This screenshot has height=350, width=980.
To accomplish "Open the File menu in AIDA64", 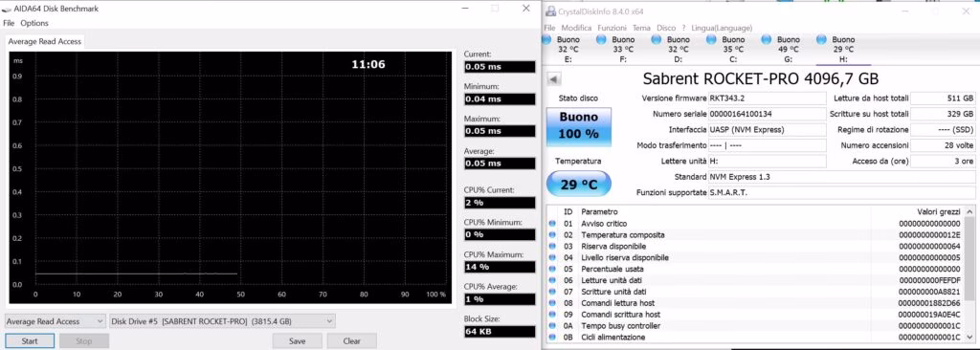I will click(x=9, y=23).
